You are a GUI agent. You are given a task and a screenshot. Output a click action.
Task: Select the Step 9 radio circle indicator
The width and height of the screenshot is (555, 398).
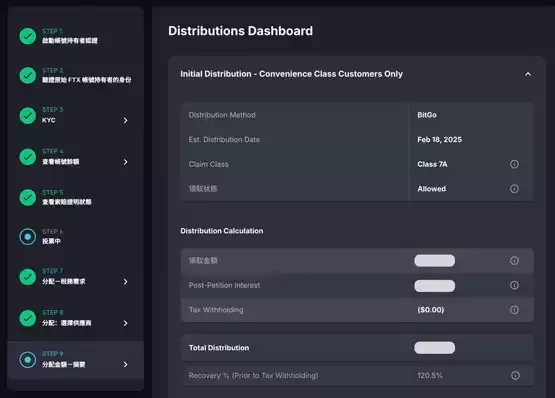28,359
